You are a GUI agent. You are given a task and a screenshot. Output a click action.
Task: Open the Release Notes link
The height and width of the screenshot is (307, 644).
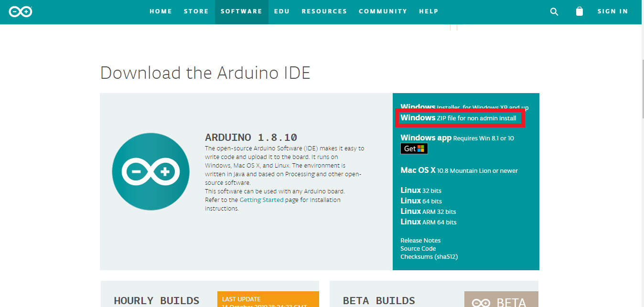point(420,240)
